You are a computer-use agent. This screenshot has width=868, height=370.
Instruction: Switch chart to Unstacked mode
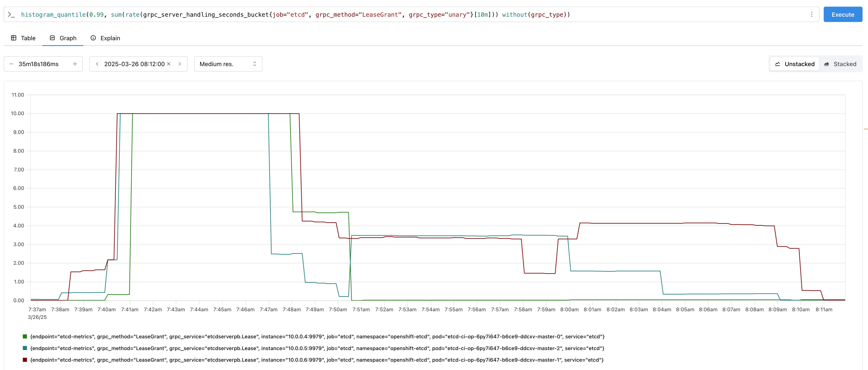[794, 64]
